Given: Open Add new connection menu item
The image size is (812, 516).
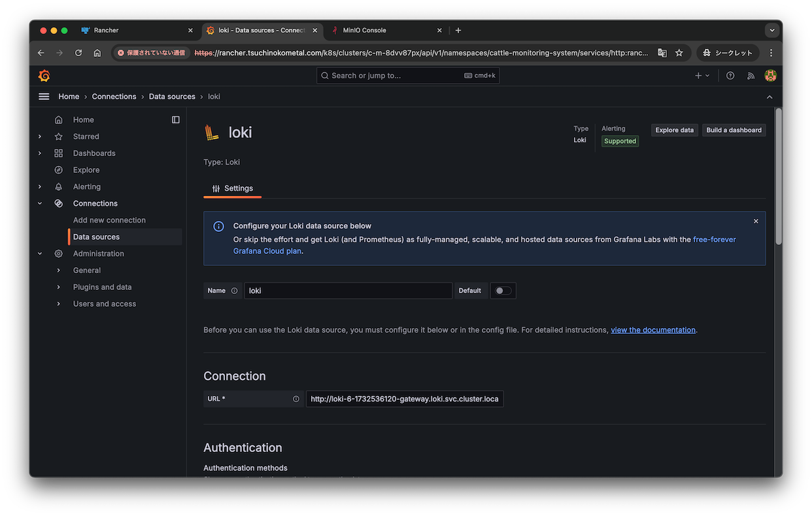Looking at the screenshot, I should tap(109, 220).
